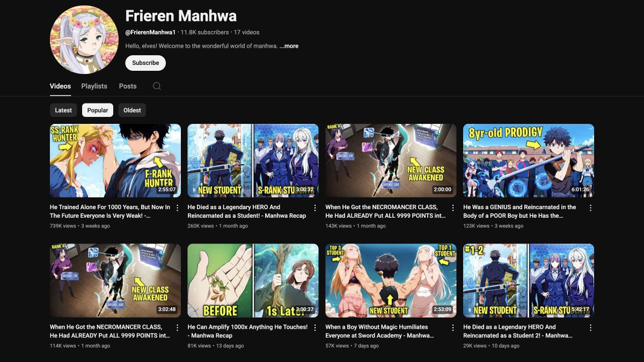Click the '17 videos' count text
This screenshot has height=362, width=644.
click(x=246, y=32)
